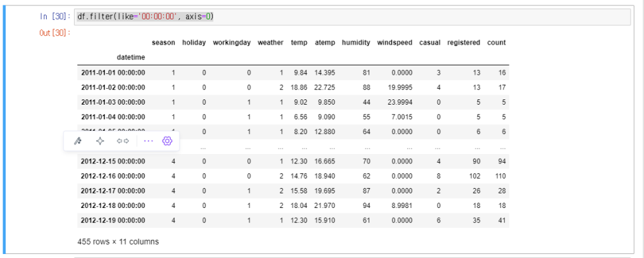The width and height of the screenshot is (644, 258).
Task: Click the df.filter code input cell
Action: pyautogui.click(x=353, y=17)
